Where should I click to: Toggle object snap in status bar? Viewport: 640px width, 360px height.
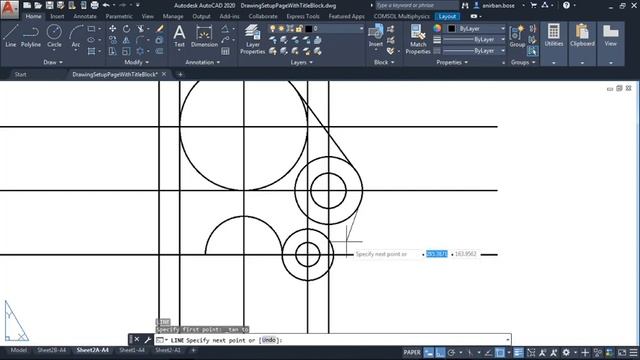click(x=500, y=353)
